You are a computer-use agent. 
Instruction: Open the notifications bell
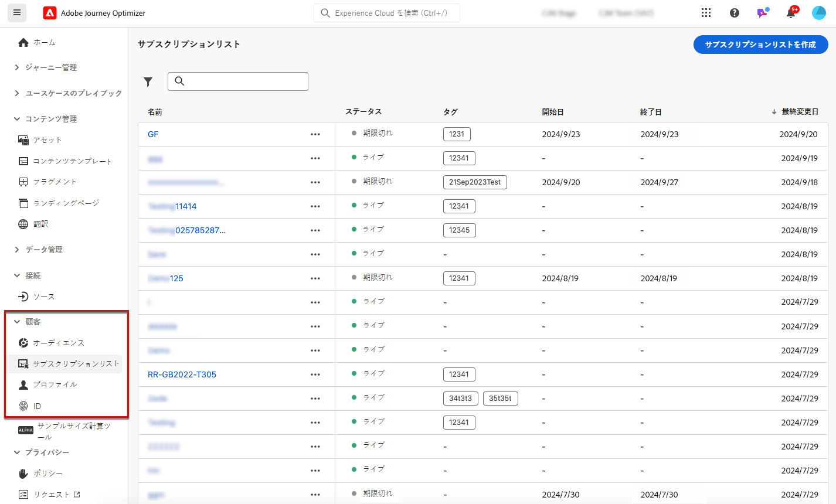(x=791, y=13)
